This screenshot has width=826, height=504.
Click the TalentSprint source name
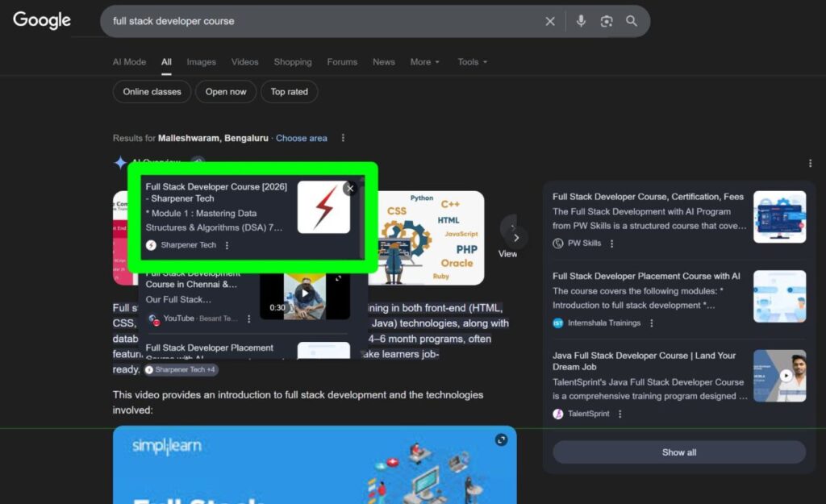(588, 414)
